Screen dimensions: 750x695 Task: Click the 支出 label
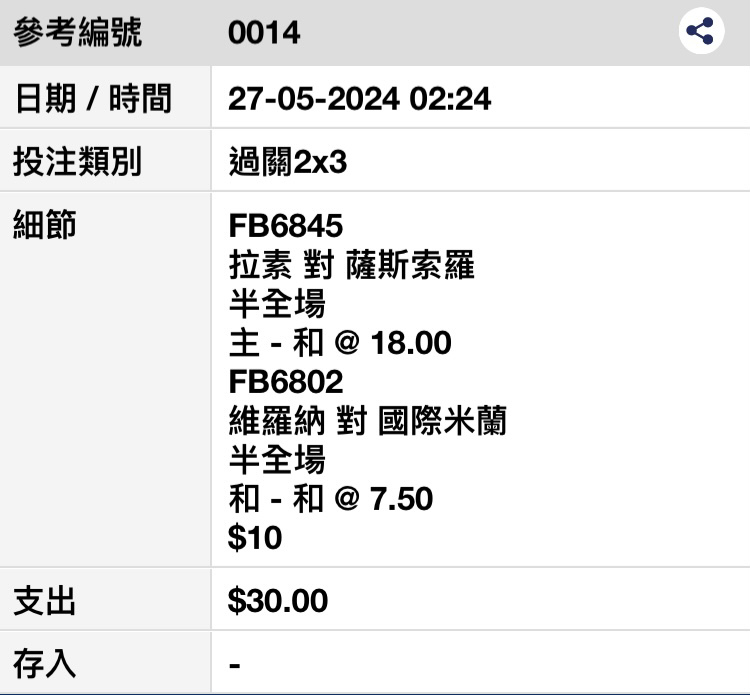click(45, 600)
